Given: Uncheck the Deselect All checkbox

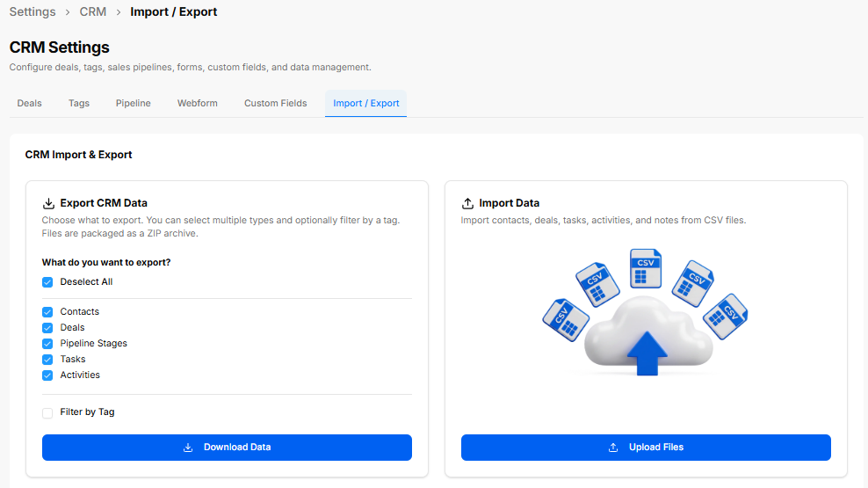Looking at the screenshot, I should 47,282.
